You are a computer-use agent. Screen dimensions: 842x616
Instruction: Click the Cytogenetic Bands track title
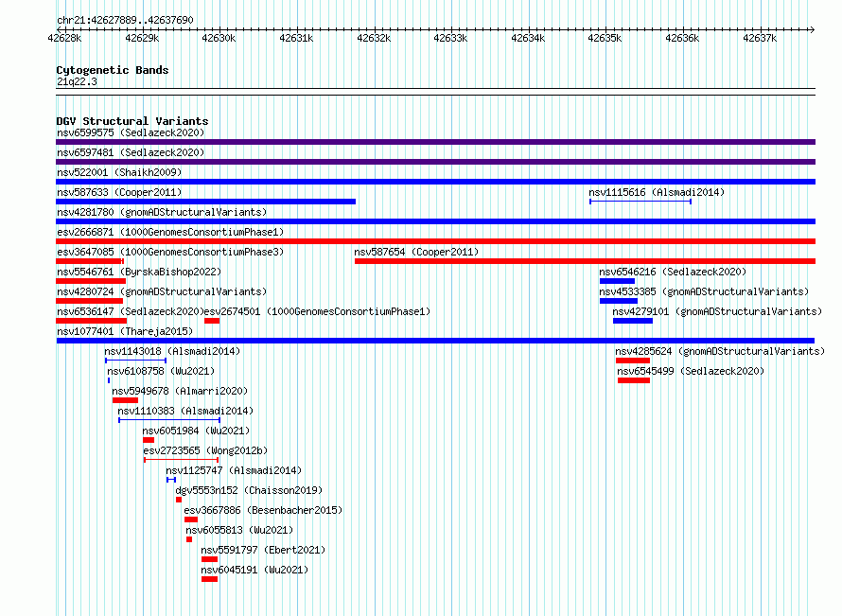(113, 70)
